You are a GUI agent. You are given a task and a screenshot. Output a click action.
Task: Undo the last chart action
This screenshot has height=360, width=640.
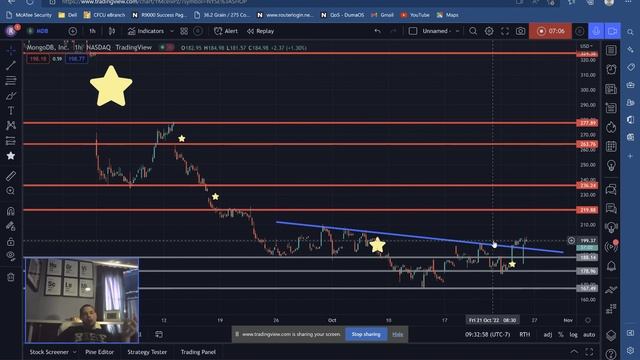(378, 31)
